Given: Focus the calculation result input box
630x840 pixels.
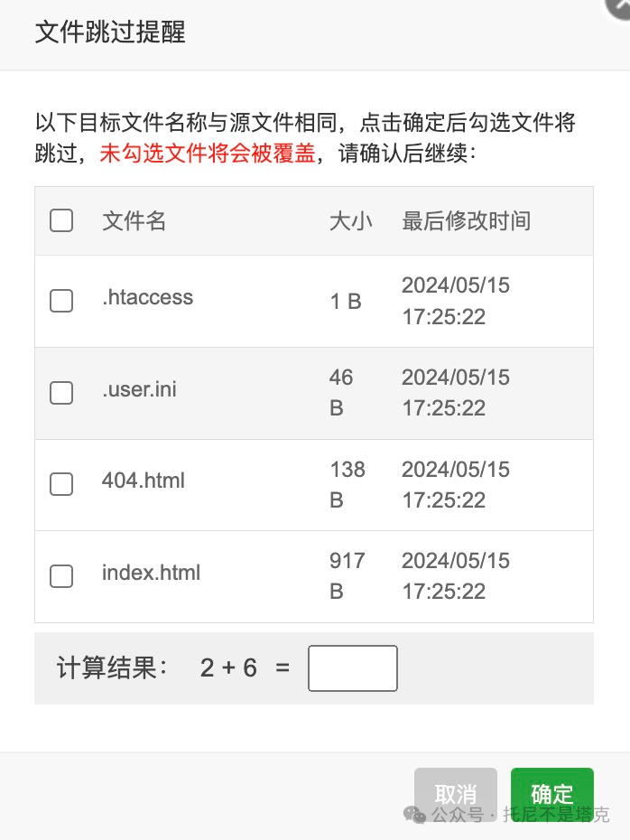Looking at the screenshot, I should [x=353, y=668].
